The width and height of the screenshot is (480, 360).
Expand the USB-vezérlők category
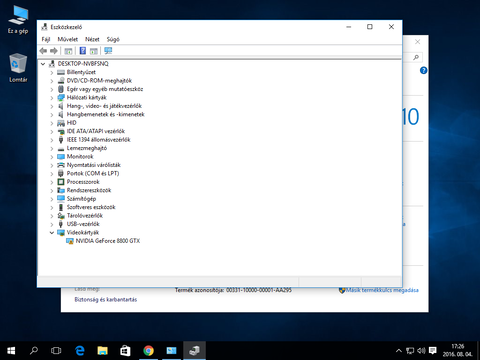pos(52,224)
